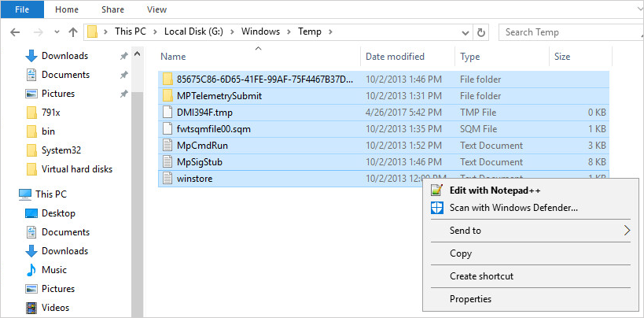Choose Properties from the context menu
Viewport: 644px width, 318px height.
(x=470, y=298)
